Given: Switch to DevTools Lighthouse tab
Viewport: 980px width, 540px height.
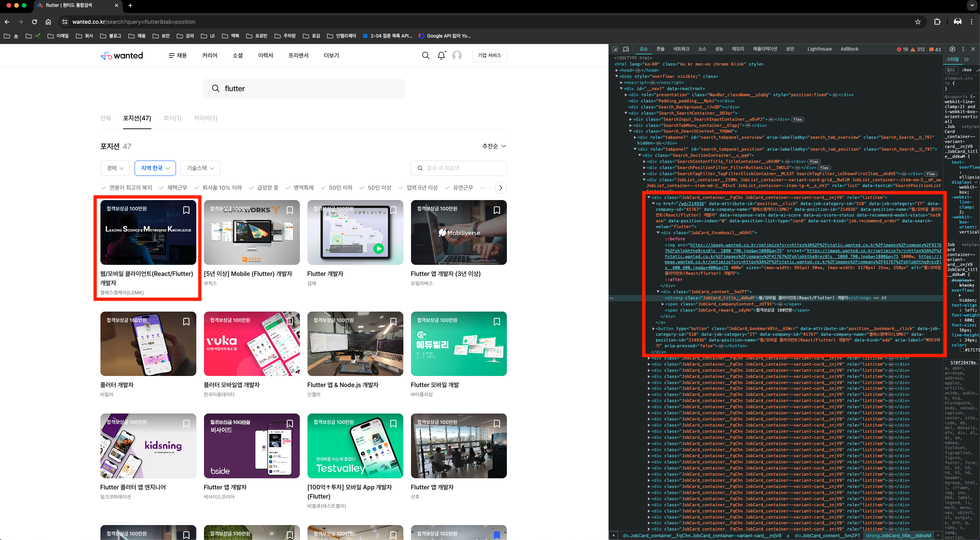Looking at the screenshot, I should [819, 49].
